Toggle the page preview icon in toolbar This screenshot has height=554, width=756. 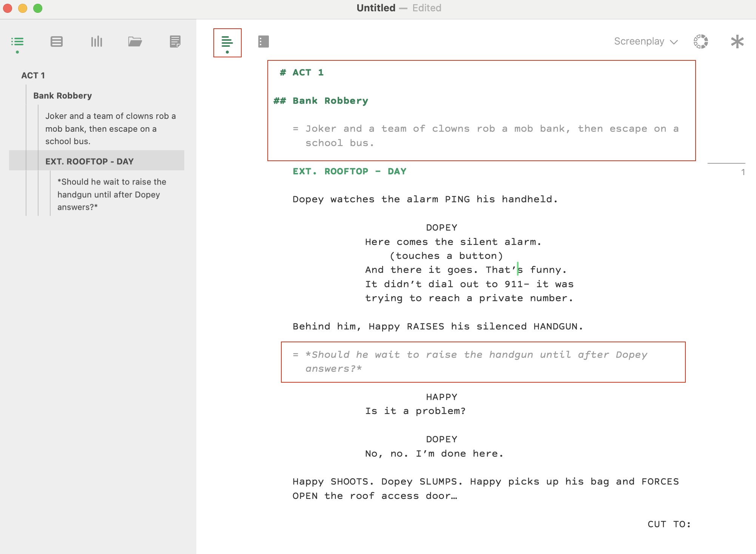263,42
